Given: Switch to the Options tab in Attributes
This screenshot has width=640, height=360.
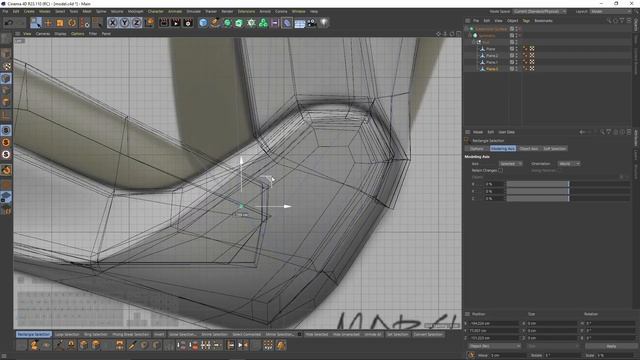Looking at the screenshot, I should click(477, 149).
